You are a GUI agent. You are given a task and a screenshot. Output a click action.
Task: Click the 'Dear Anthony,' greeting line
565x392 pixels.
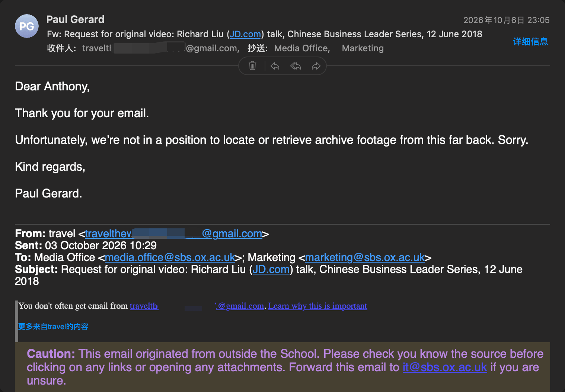tap(52, 86)
